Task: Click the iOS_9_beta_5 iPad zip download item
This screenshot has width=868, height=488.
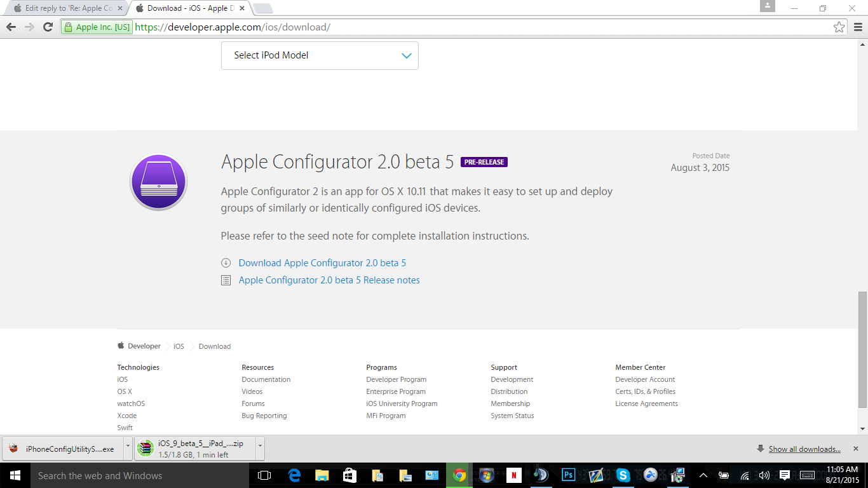Action: (194, 449)
